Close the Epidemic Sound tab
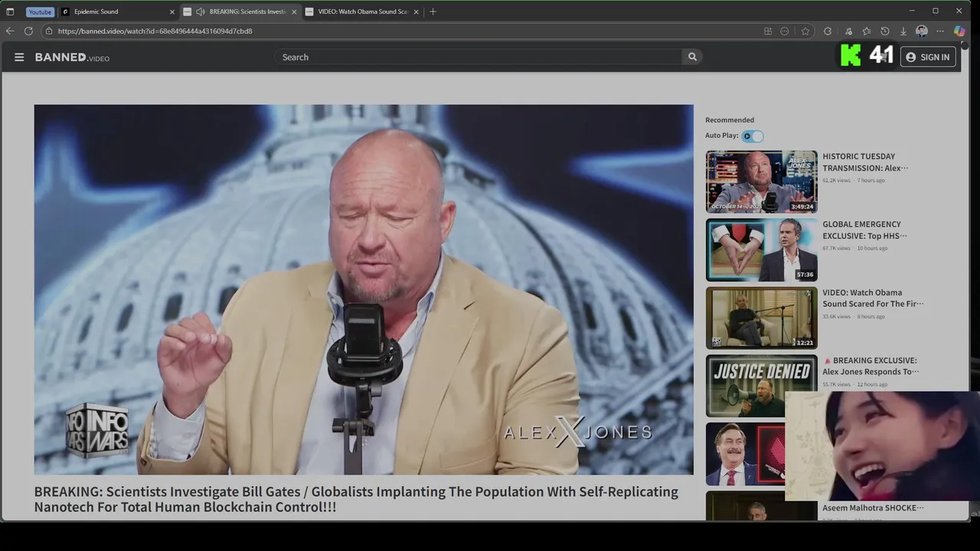This screenshot has height=551, width=980. (x=171, y=11)
